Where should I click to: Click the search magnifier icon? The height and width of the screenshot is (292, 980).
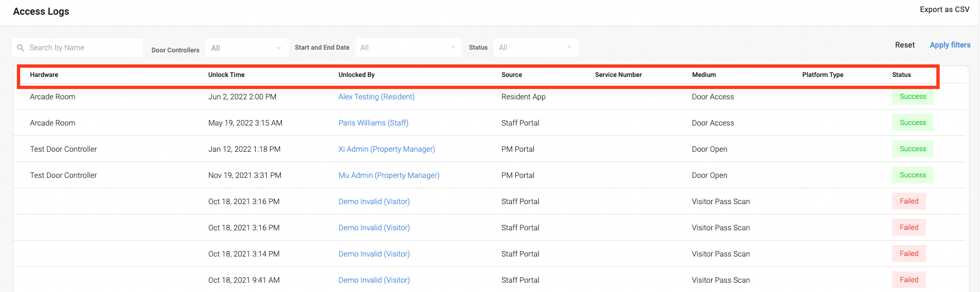click(21, 48)
